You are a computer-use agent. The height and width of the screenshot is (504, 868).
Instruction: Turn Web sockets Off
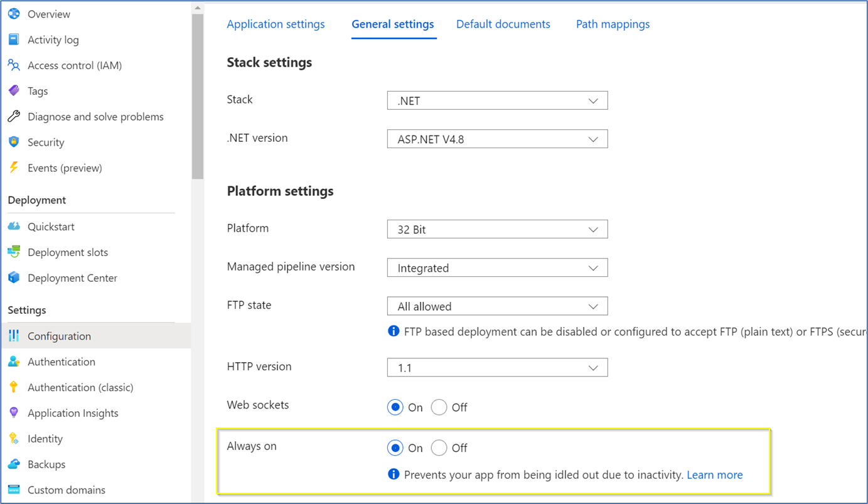[x=439, y=407]
